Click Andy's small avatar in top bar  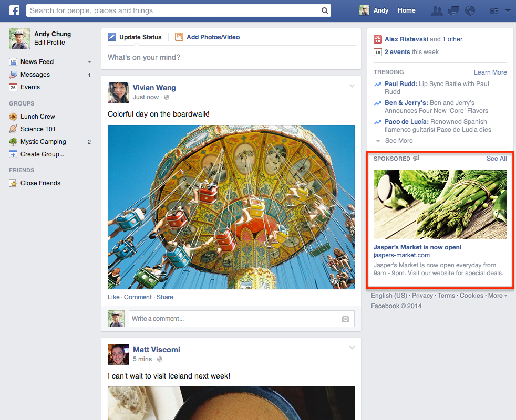click(364, 10)
